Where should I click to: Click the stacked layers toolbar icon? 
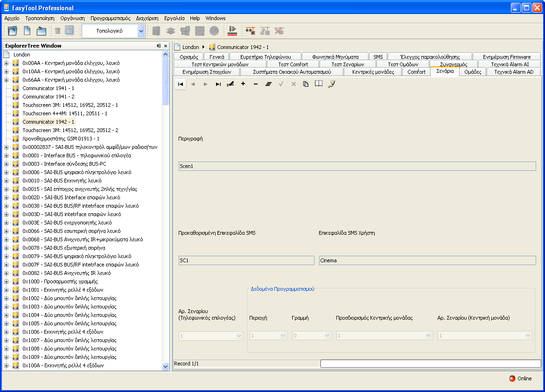[x=171, y=31]
